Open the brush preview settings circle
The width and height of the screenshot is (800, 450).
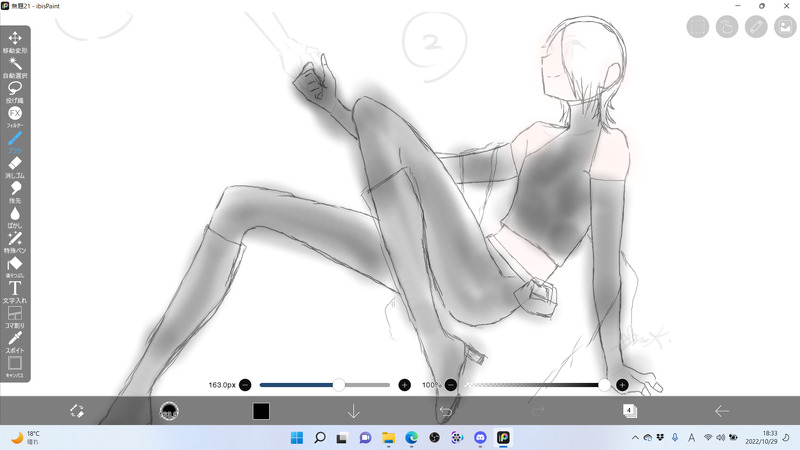pyautogui.click(x=169, y=411)
